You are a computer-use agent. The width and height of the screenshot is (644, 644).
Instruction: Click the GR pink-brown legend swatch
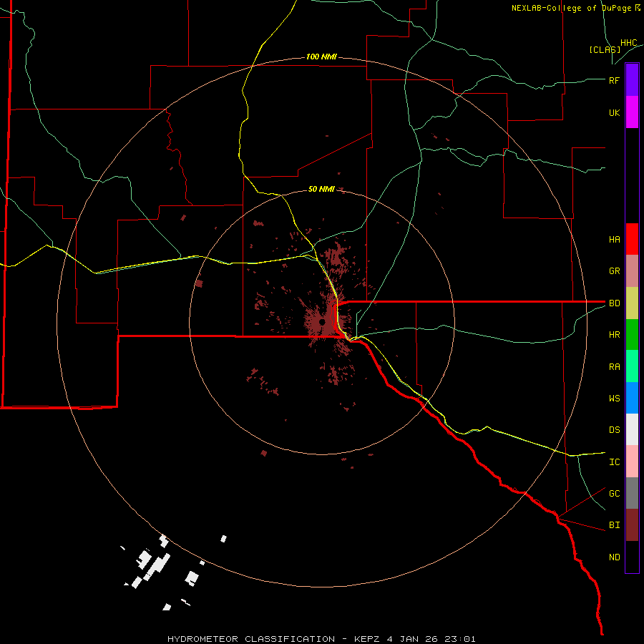pyautogui.click(x=632, y=270)
